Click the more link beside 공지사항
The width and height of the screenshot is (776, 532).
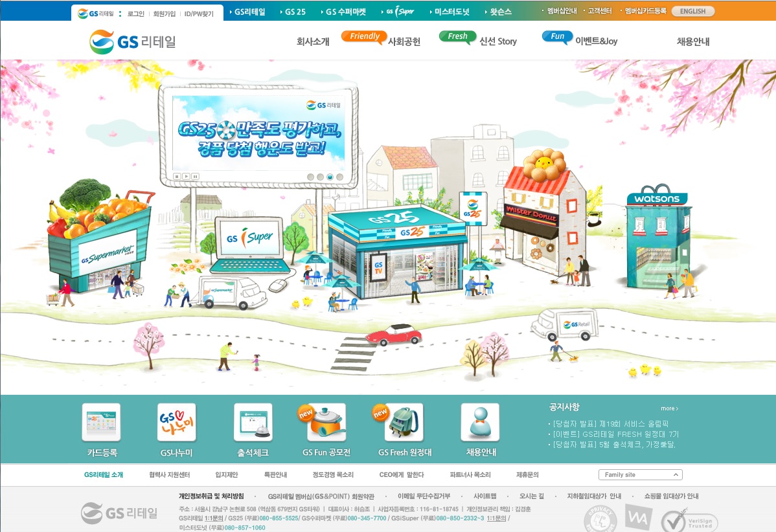(670, 408)
